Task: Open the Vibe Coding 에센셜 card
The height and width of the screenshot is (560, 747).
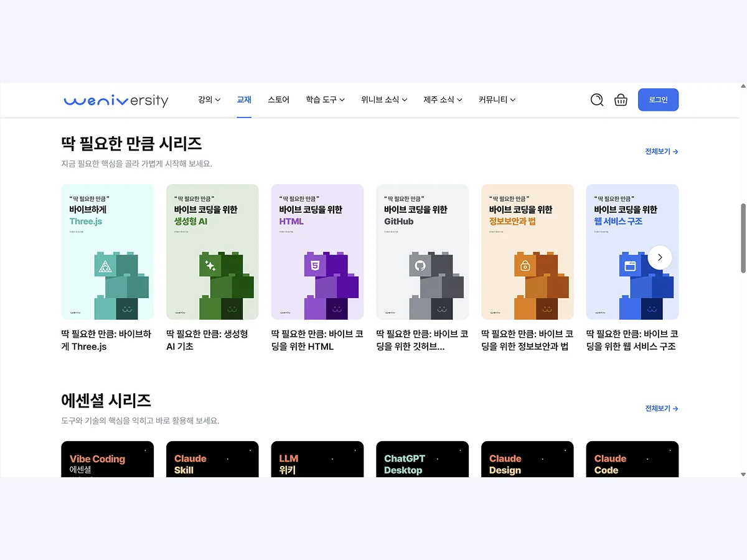Action: point(108,459)
